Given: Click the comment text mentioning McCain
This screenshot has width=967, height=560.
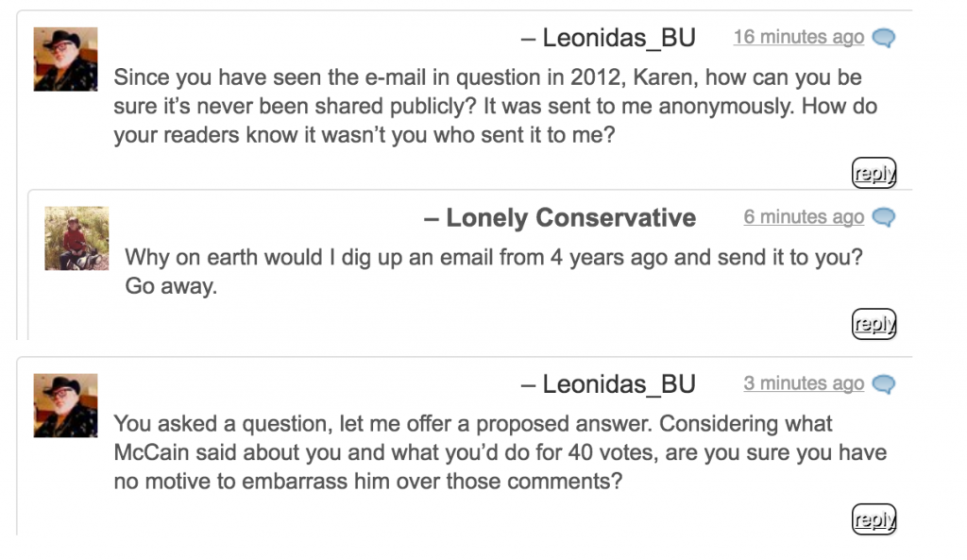Looking at the screenshot, I should 500,452.
